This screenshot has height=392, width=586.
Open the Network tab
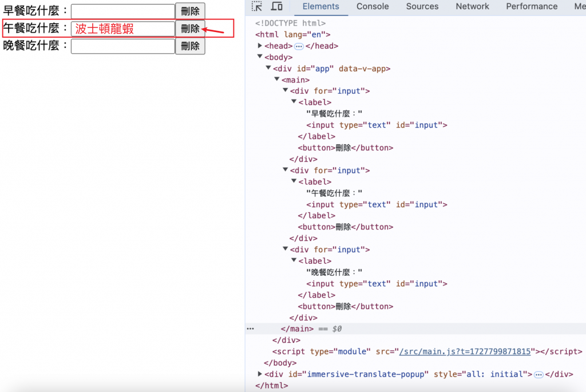pyautogui.click(x=472, y=6)
